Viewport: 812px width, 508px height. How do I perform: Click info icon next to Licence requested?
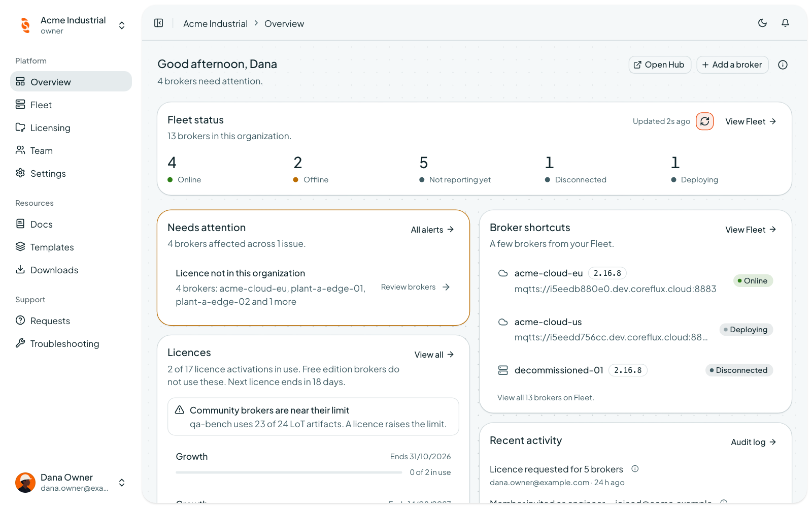pos(635,469)
